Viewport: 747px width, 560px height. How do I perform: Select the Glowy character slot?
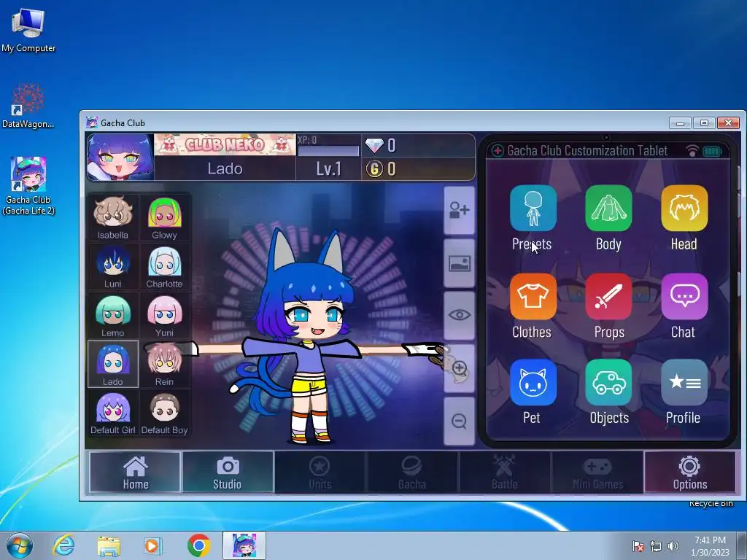[164, 217]
